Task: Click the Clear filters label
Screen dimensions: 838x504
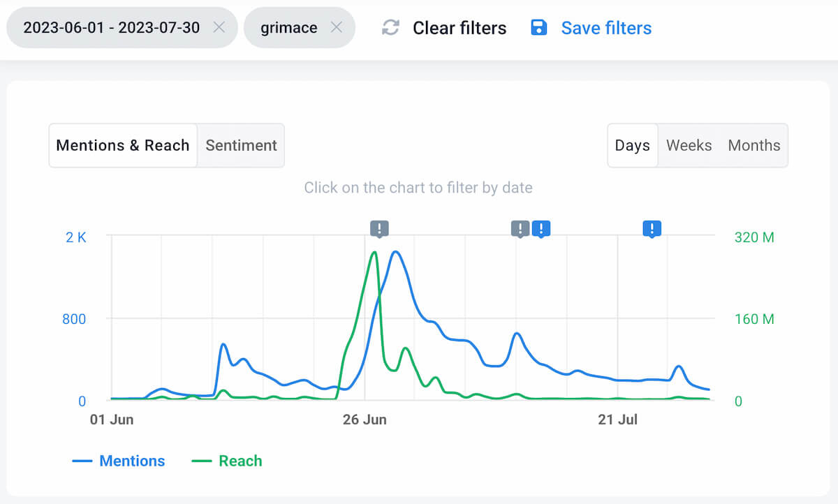Action: click(x=459, y=28)
